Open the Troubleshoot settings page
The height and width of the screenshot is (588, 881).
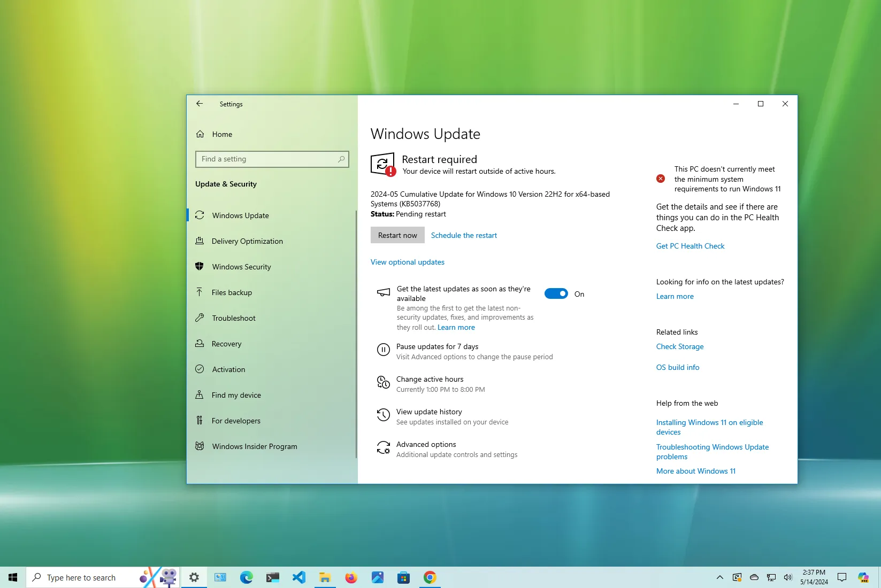click(x=234, y=318)
